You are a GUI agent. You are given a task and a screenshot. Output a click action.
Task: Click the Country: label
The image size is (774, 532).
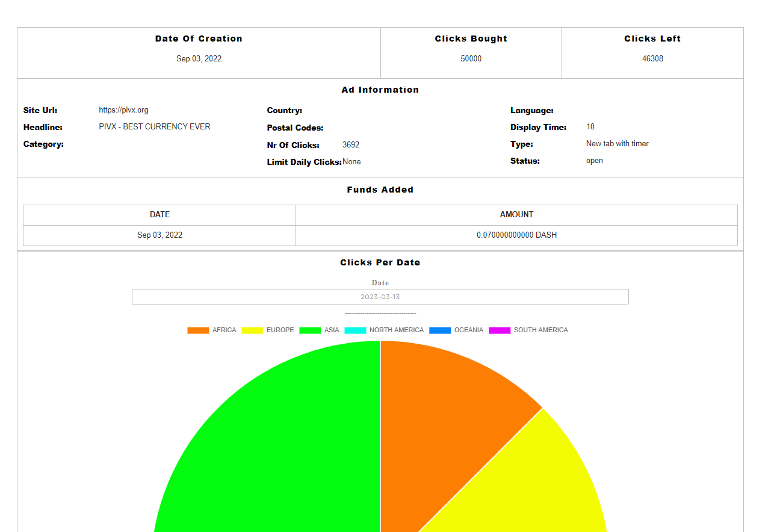click(285, 111)
